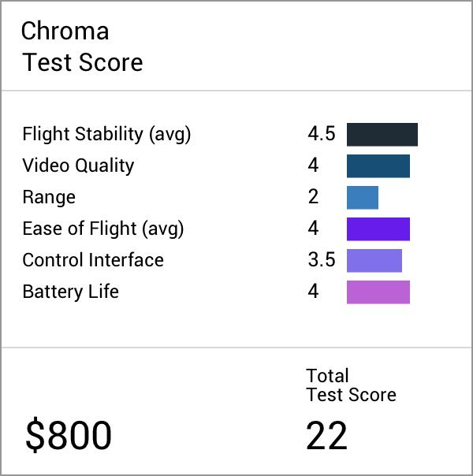Click the Video Quality score value 4
The image size is (473, 476).
click(x=313, y=165)
